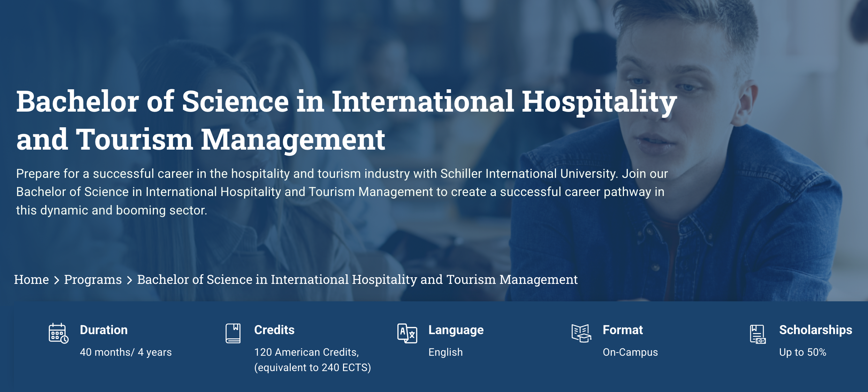Click the Language translation icon
The image size is (868, 392).
click(407, 333)
